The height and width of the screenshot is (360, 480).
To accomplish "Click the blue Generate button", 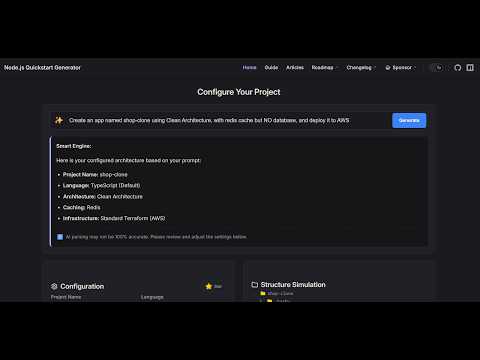I will [409, 120].
